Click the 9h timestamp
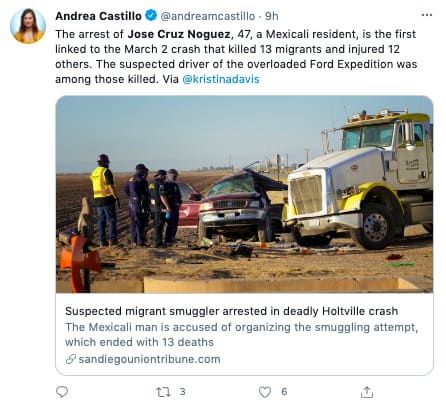 point(272,16)
